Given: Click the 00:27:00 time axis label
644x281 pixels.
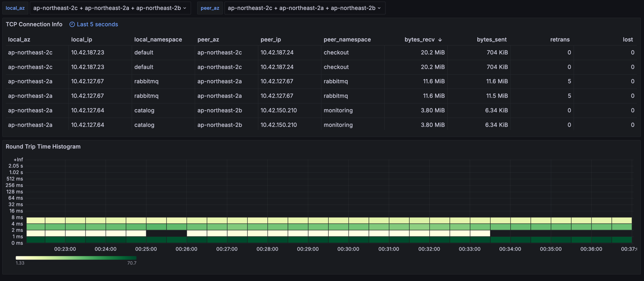Looking at the screenshot, I should 227,249.
